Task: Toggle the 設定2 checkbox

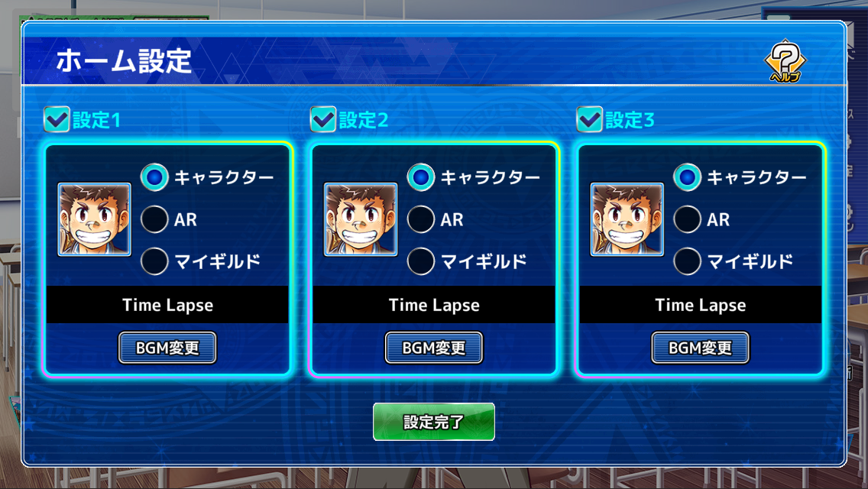Action: click(322, 119)
